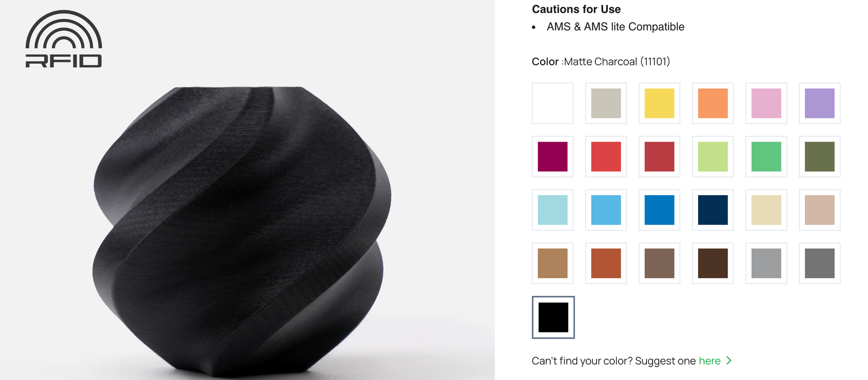Viewport: 868px width, 380px height.
Task: Choose the yellow filament color
Action: (x=659, y=103)
